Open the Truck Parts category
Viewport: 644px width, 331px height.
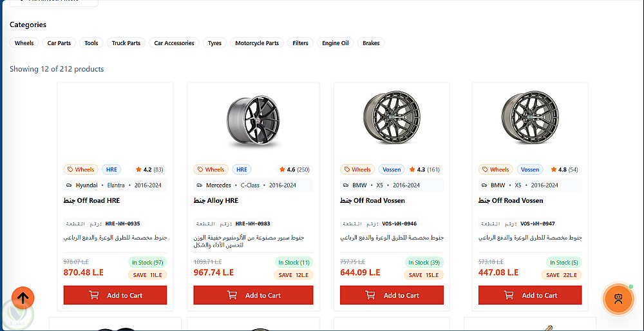point(126,43)
